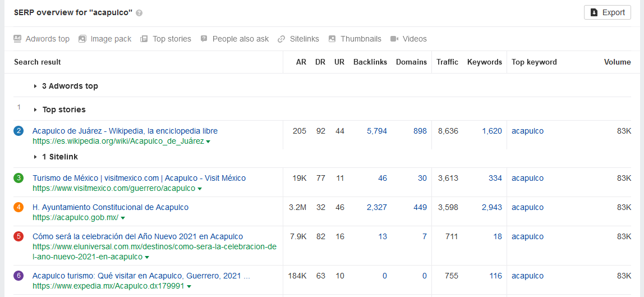Open dropdown arrow next to acapulco.gob.mx URL

pos(123,218)
